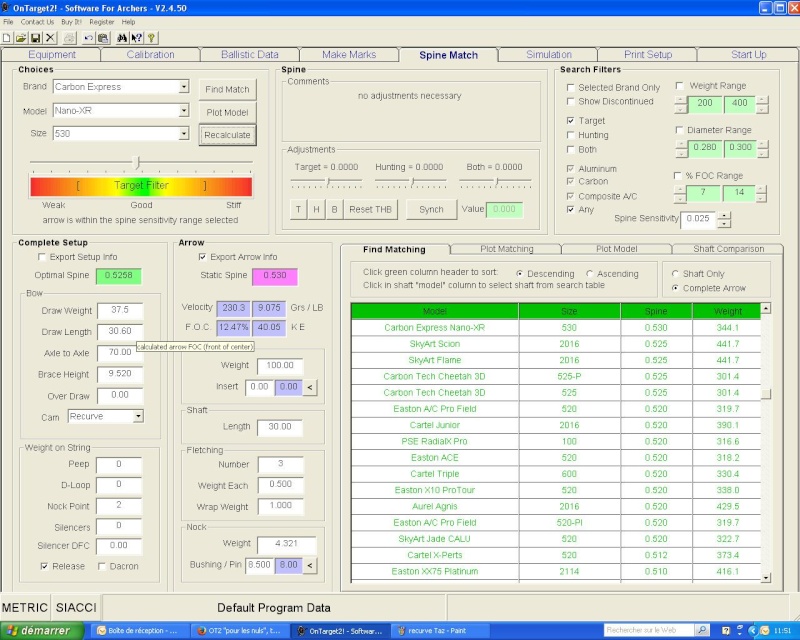
Task: Open the Register menu
Action: pyautogui.click(x=102, y=22)
